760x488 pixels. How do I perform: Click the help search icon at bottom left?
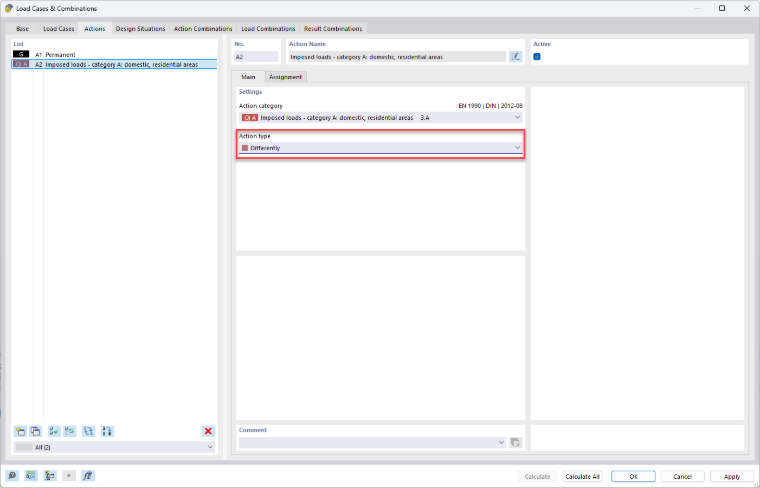12,476
